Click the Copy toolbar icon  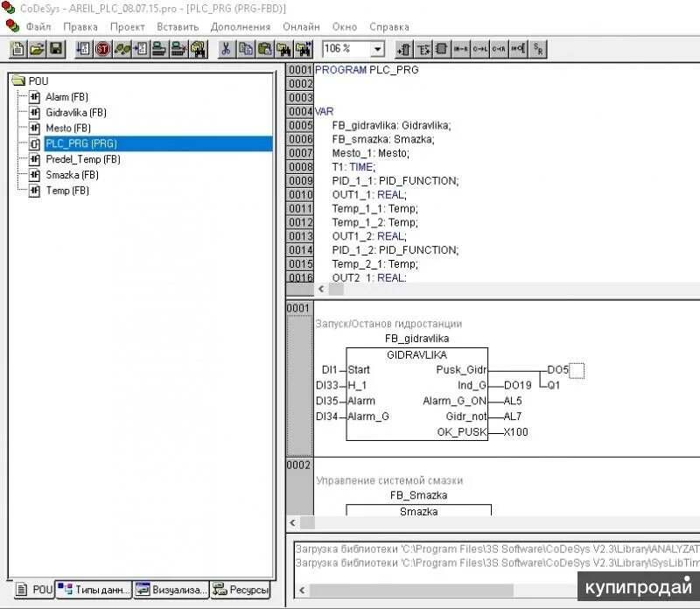click(246, 49)
